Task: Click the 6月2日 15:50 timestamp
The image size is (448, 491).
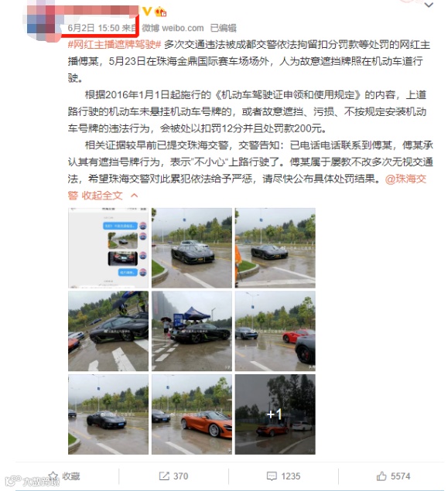Action: 94,28
